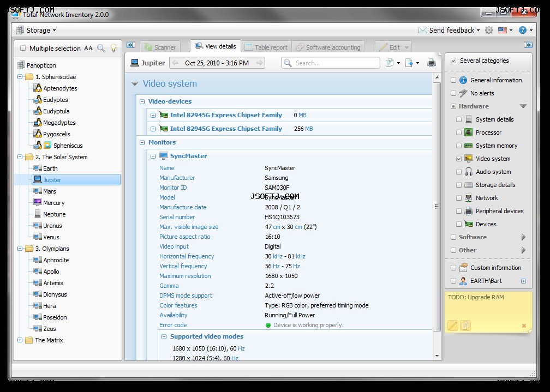Select Zeus in Olympians group
Screen dimensions: 550x392
pyautogui.click(x=50, y=329)
